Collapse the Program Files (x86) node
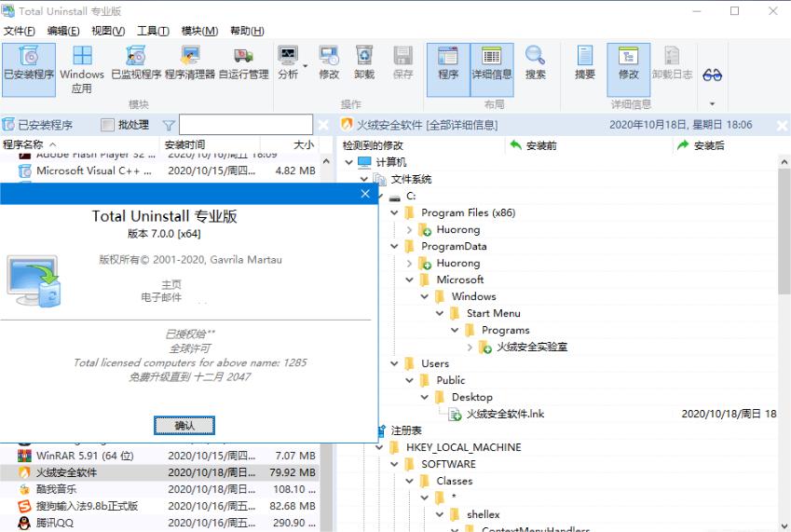 [394, 212]
